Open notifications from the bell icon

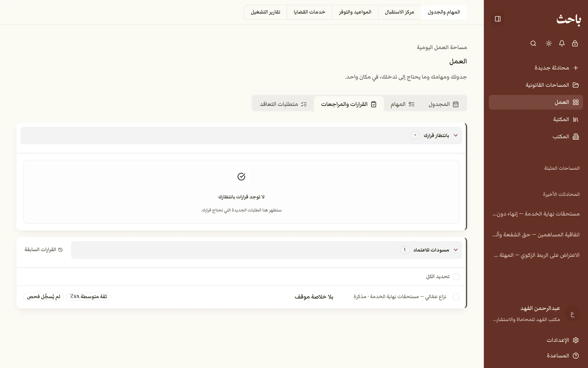tap(562, 43)
